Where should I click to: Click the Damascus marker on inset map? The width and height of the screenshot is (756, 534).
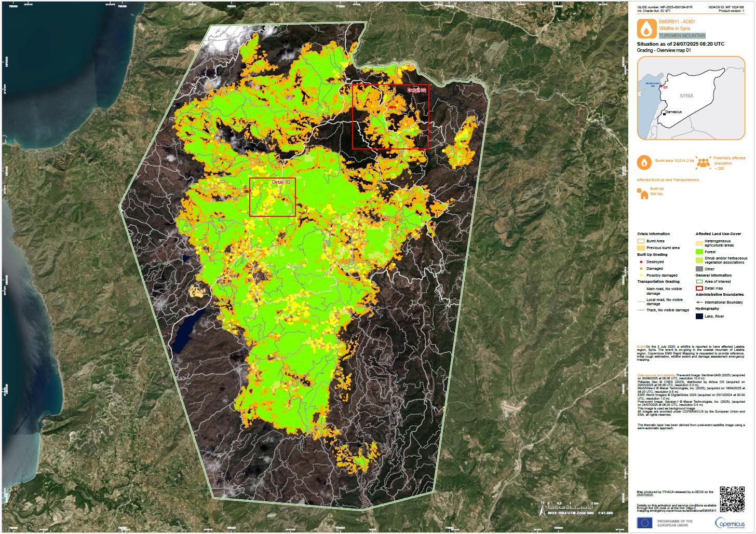click(x=664, y=113)
